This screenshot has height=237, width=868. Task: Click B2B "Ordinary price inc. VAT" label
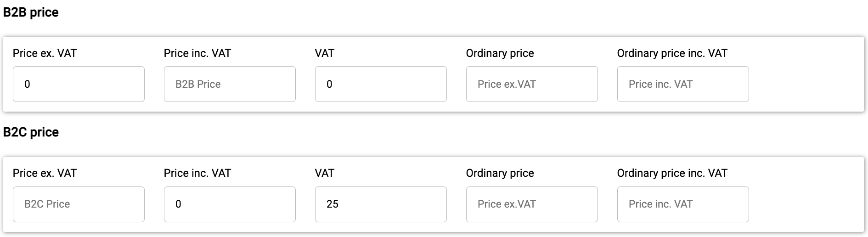pyautogui.click(x=672, y=53)
